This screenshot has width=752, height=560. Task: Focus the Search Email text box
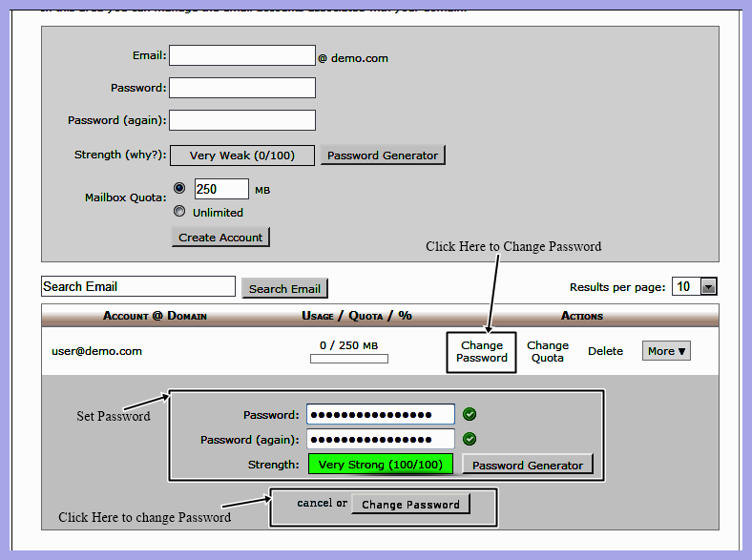click(x=138, y=286)
